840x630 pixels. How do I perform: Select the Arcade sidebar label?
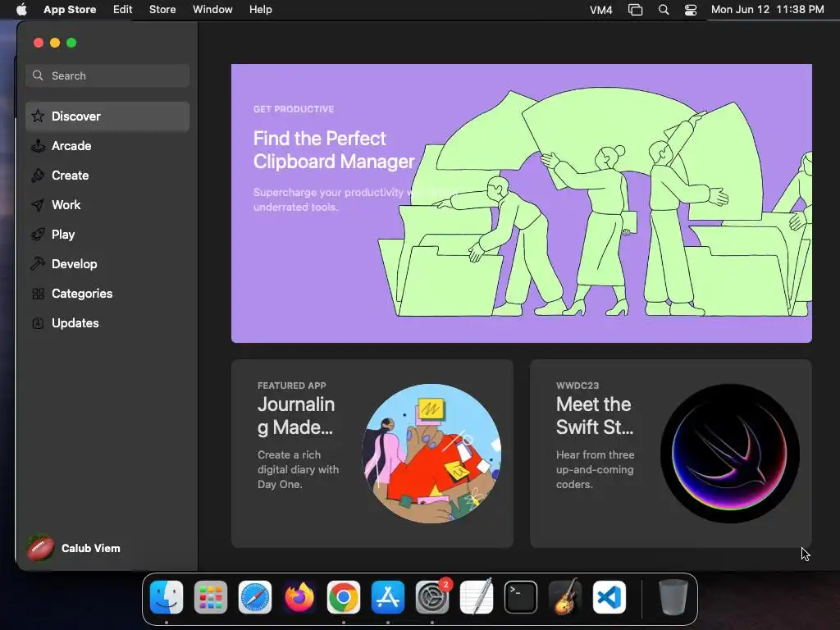pos(71,146)
